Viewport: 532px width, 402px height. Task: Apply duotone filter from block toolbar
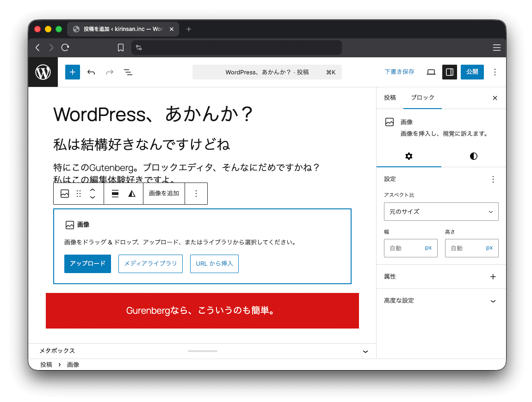[132, 194]
